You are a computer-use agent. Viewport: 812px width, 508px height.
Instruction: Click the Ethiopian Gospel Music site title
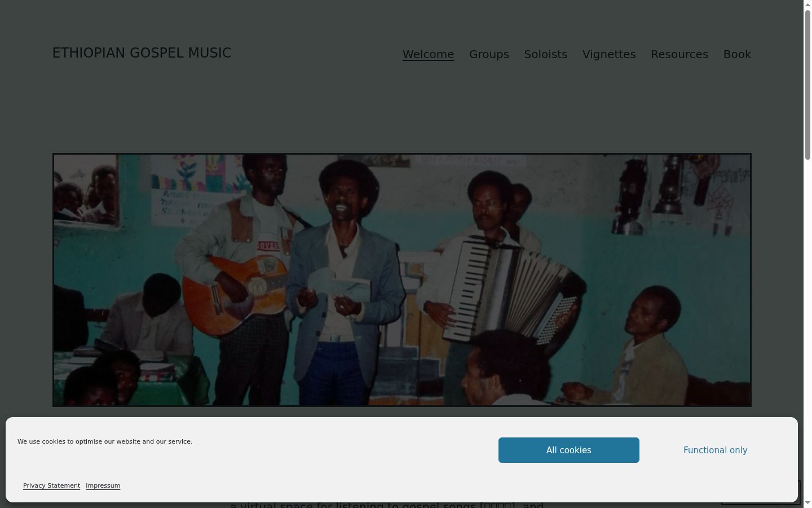(x=142, y=53)
